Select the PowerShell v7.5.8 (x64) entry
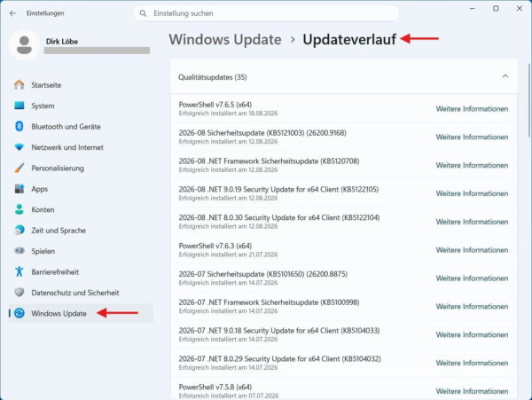This screenshot has height=400, width=532. [x=344, y=388]
